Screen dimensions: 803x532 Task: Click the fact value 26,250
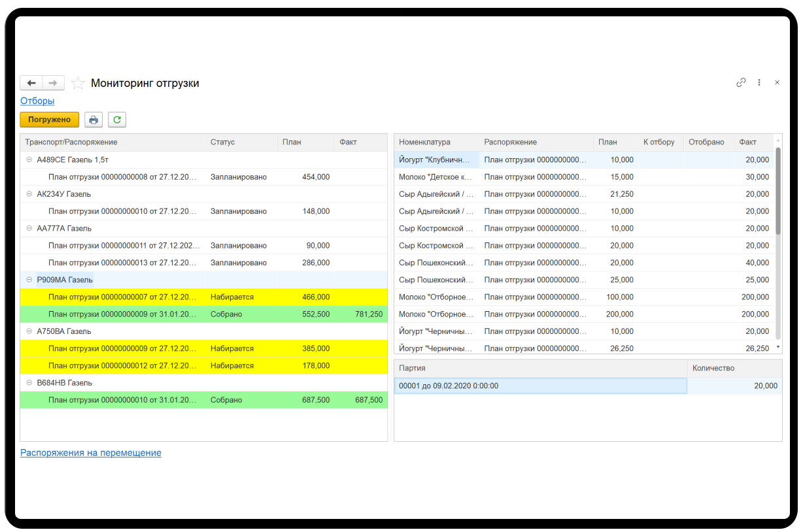point(757,348)
